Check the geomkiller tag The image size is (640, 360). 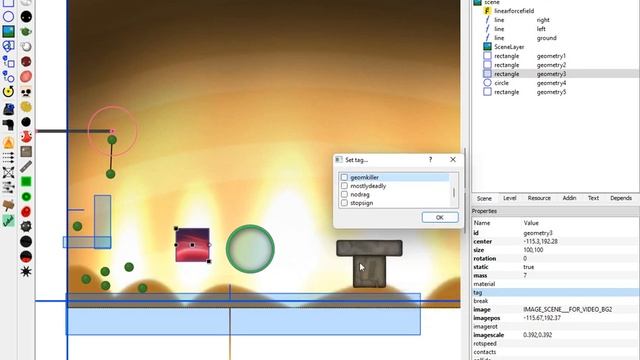pyautogui.click(x=344, y=178)
